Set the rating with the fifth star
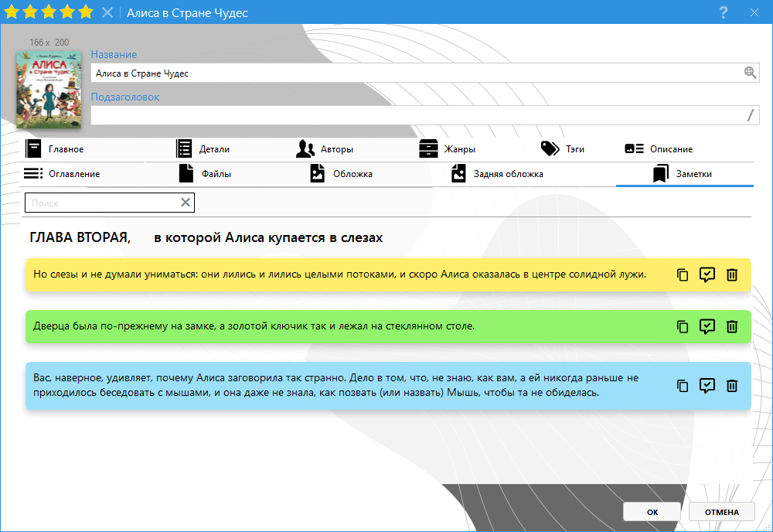Viewport: 773px width, 532px height. (x=86, y=12)
